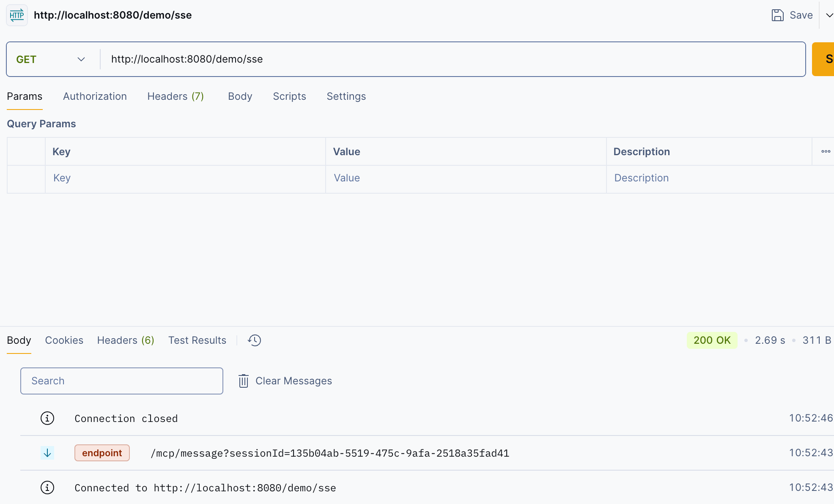Click the 200 OK status badge
This screenshot has width=834, height=504.
point(712,340)
